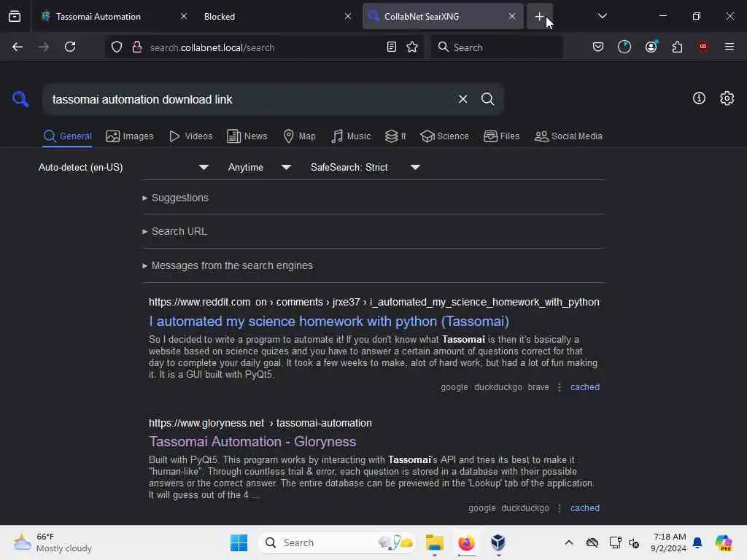Close the CollabNet SearXNG tab
This screenshot has width=747, height=560.
[511, 16]
